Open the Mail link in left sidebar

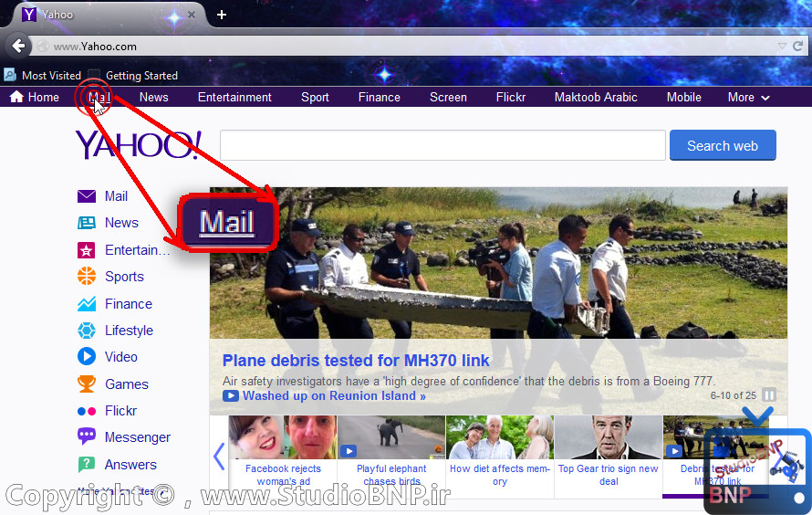116,196
